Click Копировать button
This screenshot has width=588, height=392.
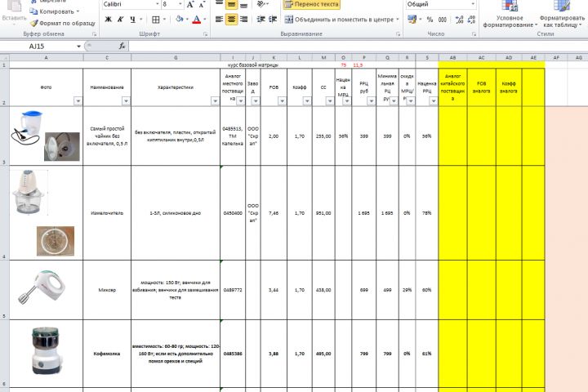[x=52, y=11]
